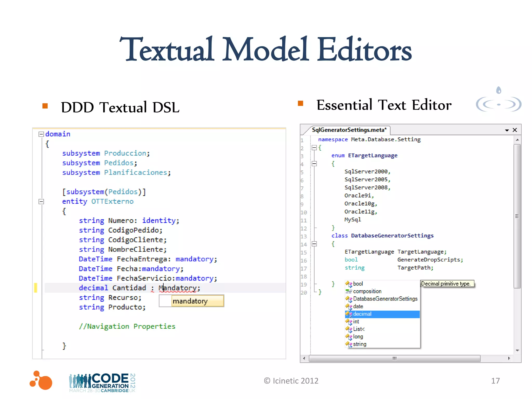Click 'string Recurso;' line
This screenshot has height=399, width=532.
(110, 297)
